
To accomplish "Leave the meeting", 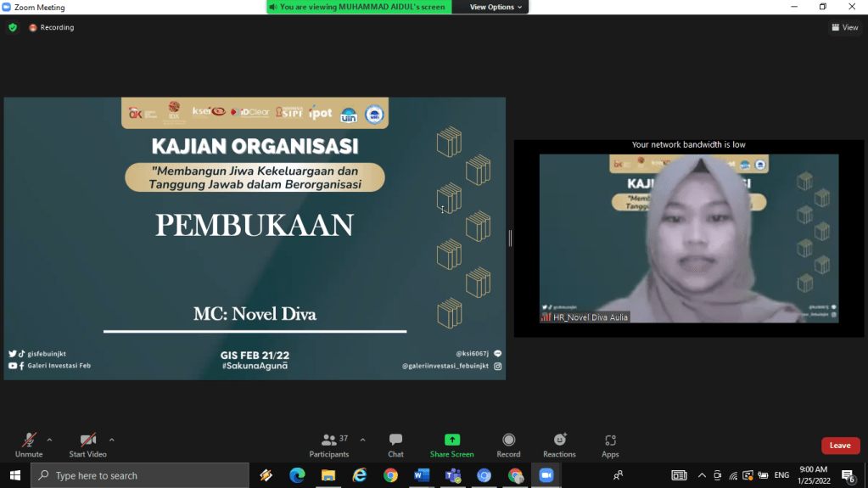I will 840,446.
